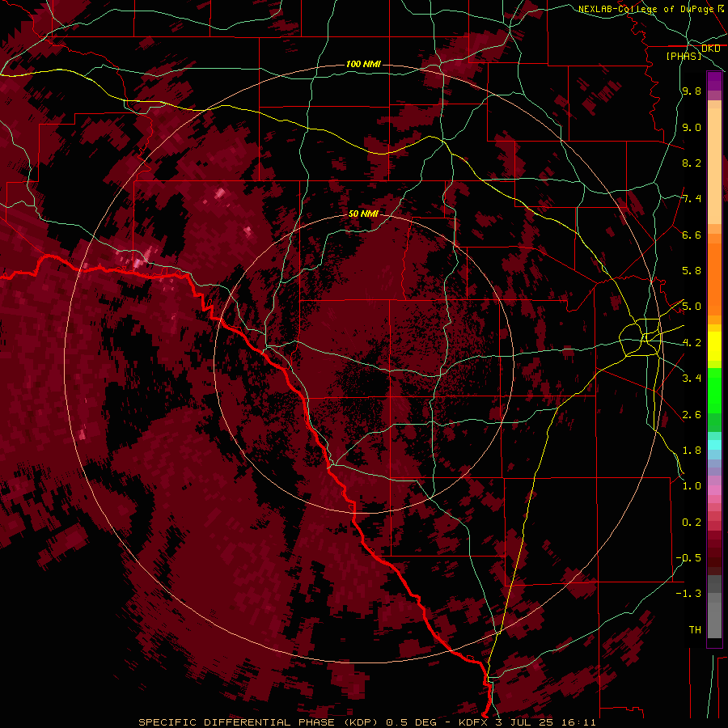Click the 5.0 value on the color scale

692,307
